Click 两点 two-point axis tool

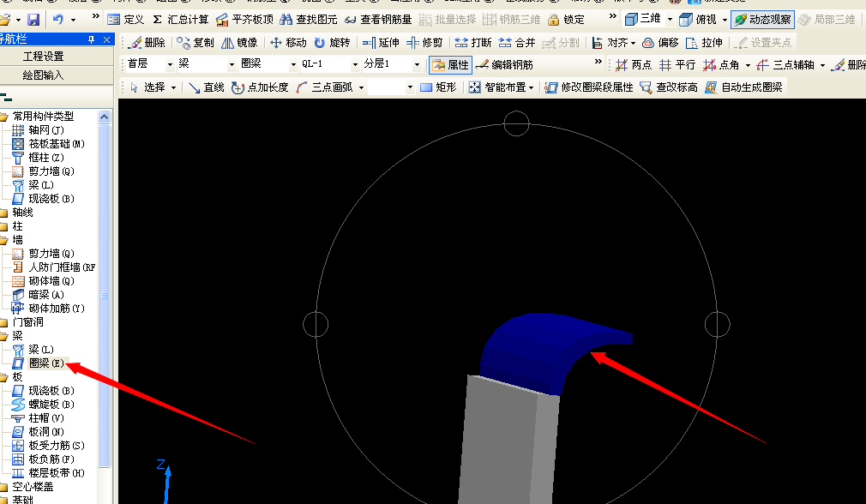tap(633, 64)
